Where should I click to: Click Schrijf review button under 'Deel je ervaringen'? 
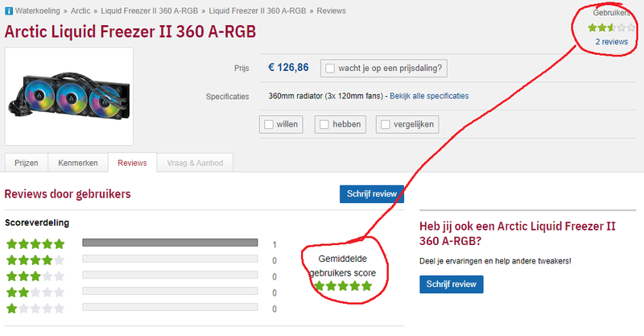452,284
